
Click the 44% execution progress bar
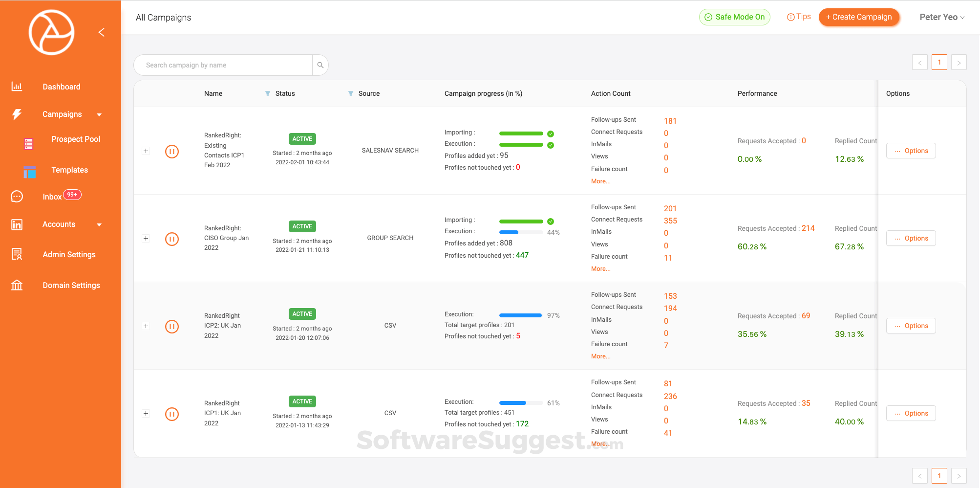[x=521, y=232]
